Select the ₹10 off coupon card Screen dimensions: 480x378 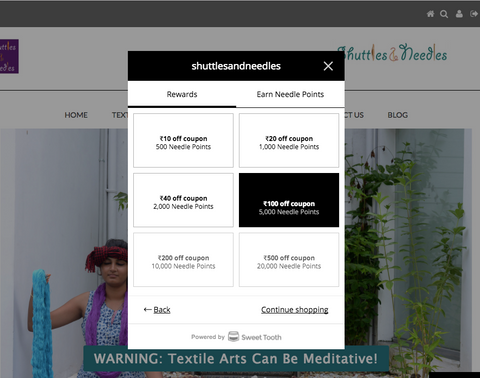click(183, 140)
